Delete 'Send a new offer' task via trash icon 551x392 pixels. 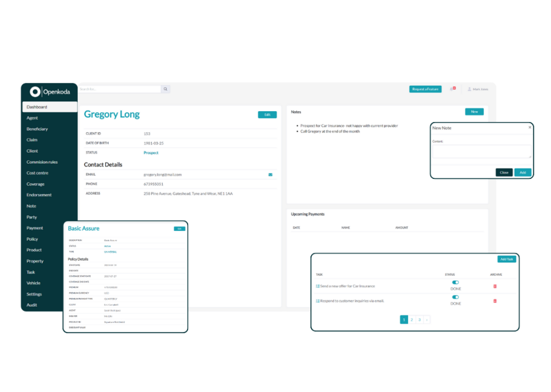click(495, 286)
